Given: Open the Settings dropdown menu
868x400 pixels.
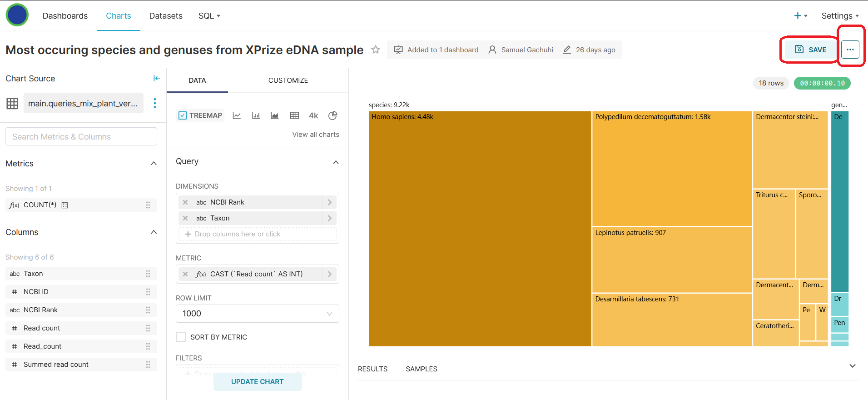Looking at the screenshot, I should point(840,15).
